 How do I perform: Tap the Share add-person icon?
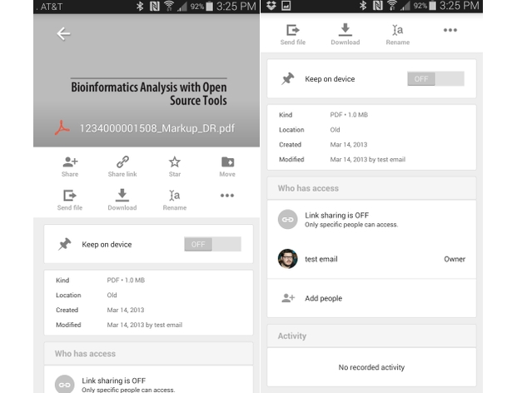[x=70, y=162]
